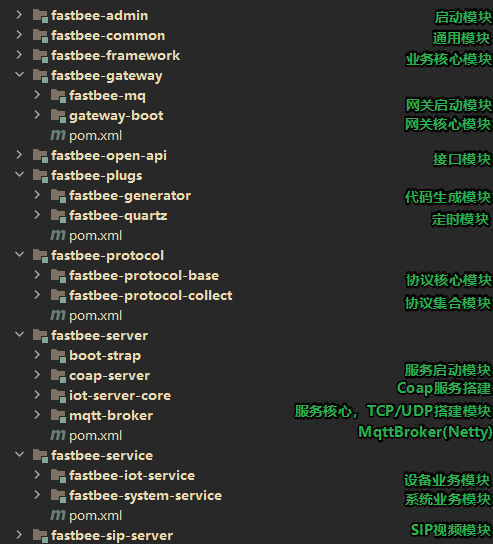Expand the fastbee-mq submodule
The width and height of the screenshot is (493, 544).
(37, 95)
